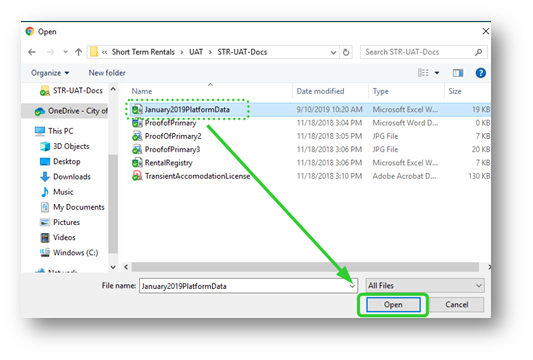Click the RentalRegistry Excel file icon
The width and height of the screenshot is (533, 360).
point(137,163)
